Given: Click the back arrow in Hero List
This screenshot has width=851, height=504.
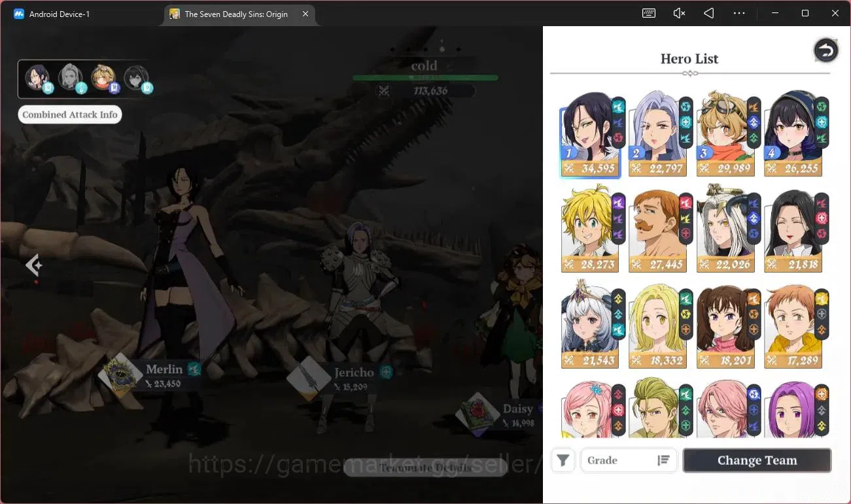Looking at the screenshot, I should [x=826, y=50].
